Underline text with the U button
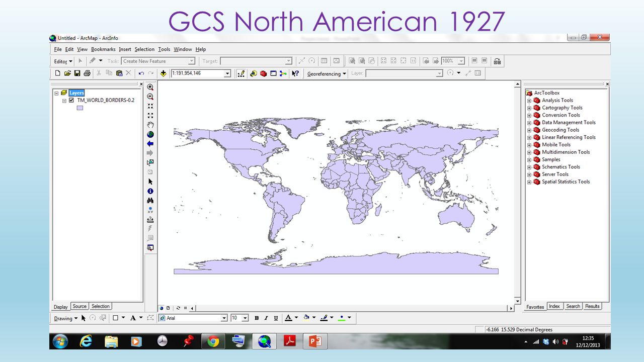The image size is (644, 362). coord(276,318)
